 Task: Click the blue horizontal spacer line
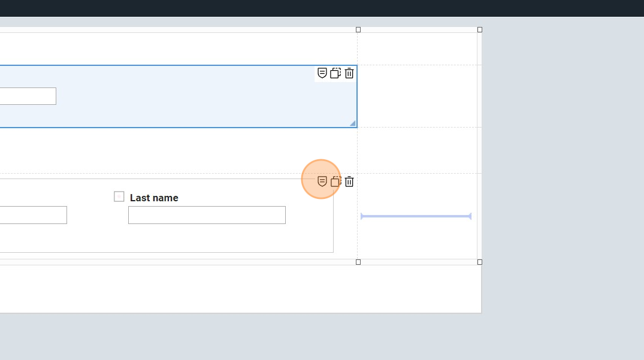click(x=416, y=216)
